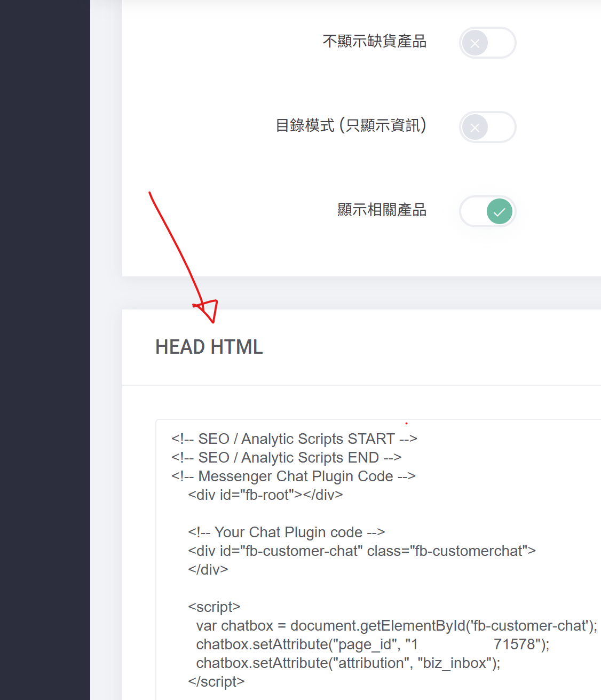Click the 目錄模式 (只顯示資訊) label
Screen dimensions: 601x700
click(x=351, y=125)
